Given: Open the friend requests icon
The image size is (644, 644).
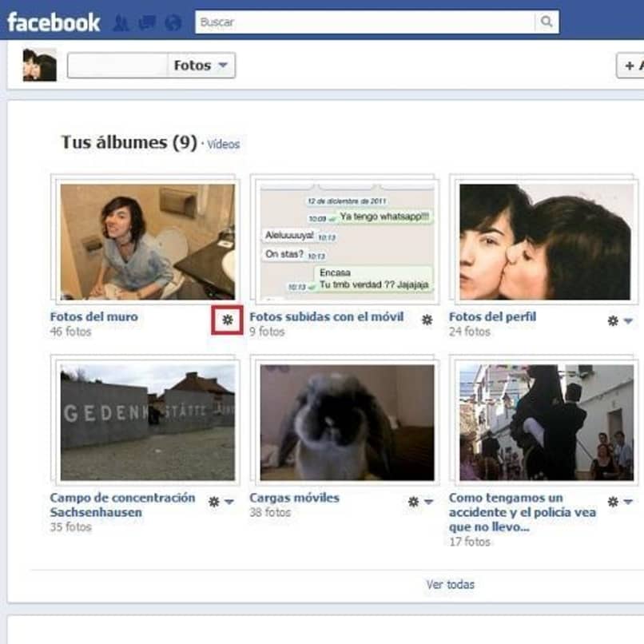Looking at the screenshot, I should click(x=121, y=22).
